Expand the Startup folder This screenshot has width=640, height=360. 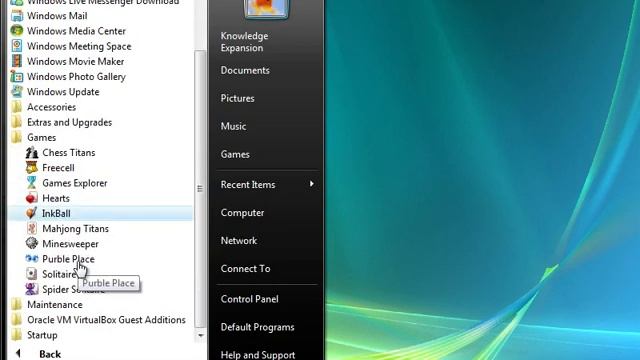34,335
